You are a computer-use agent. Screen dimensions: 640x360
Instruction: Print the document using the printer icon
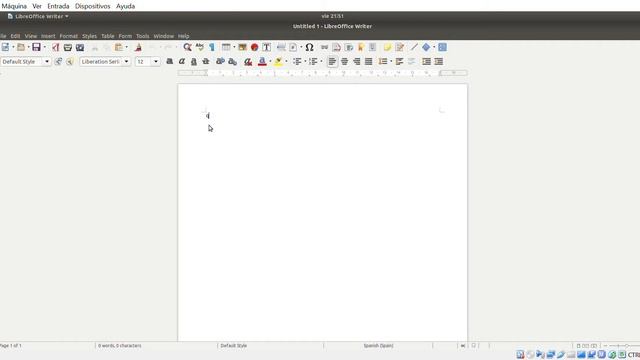click(x=68, y=47)
